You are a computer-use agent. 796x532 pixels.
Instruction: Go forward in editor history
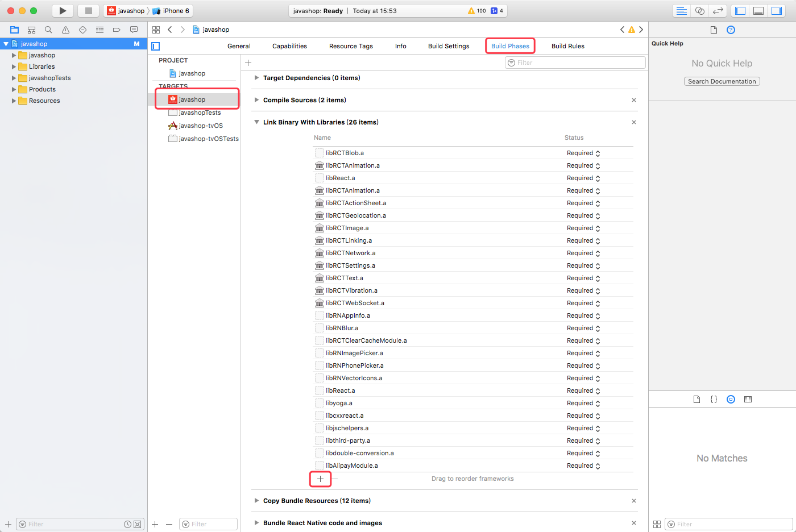pos(183,30)
